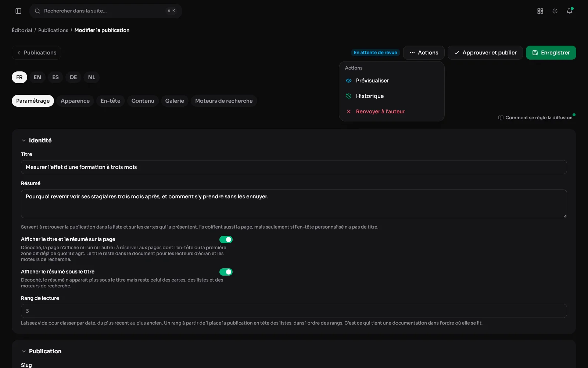Select the FR language tab

[x=19, y=77]
